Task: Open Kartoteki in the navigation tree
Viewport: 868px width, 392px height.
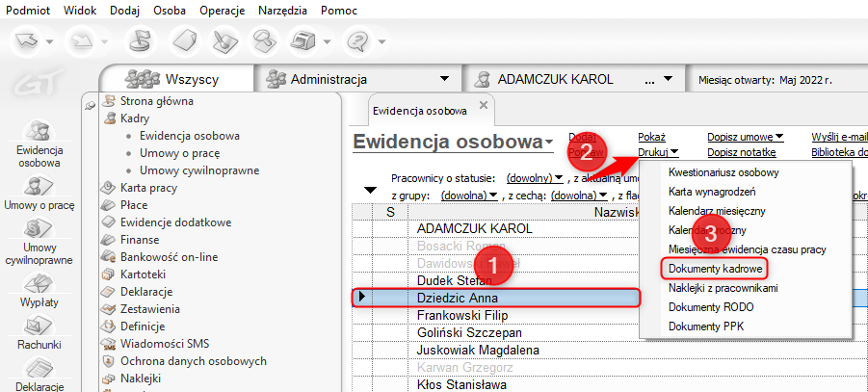Action: [143, 274]
